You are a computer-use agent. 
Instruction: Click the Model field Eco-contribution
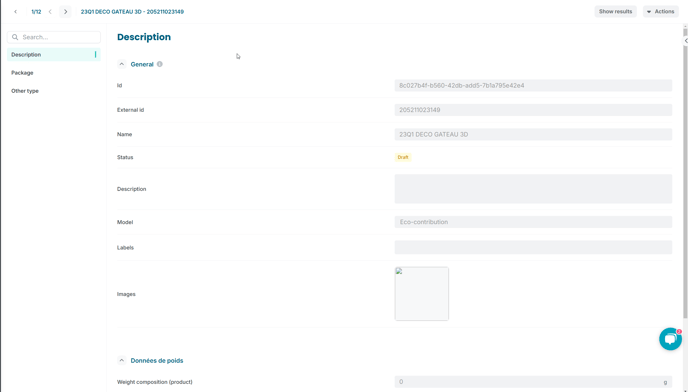tap(533, 222)
